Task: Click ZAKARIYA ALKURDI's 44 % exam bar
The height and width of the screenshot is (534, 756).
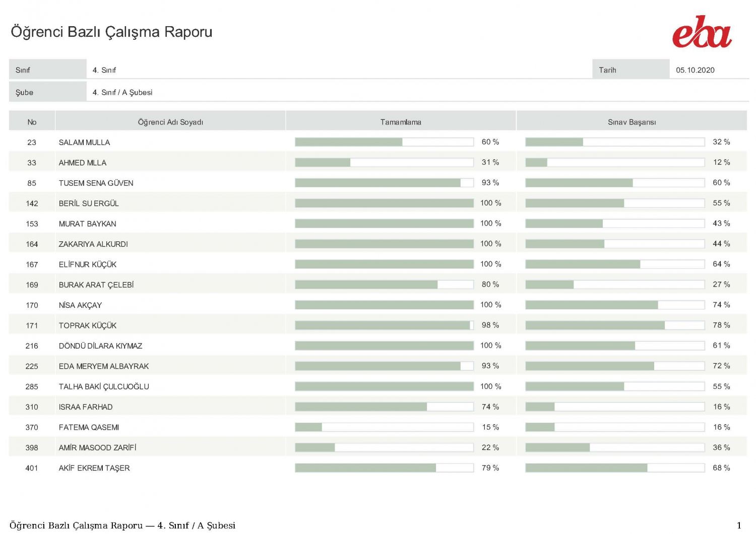Action: tap(615, 244)
